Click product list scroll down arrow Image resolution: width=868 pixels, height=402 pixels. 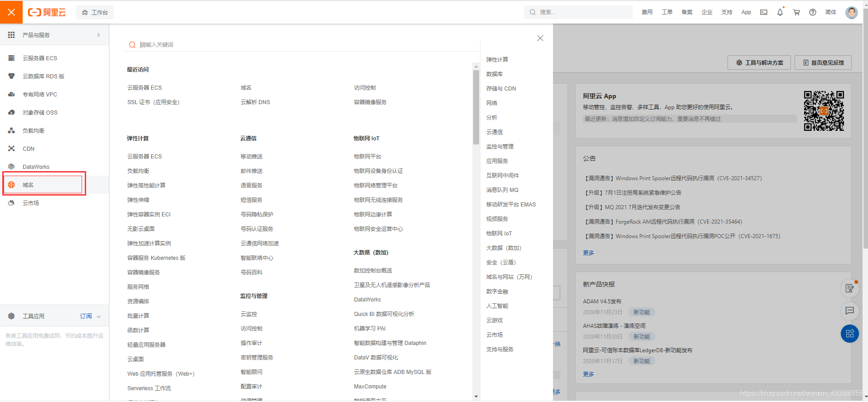tap(476, 397)
